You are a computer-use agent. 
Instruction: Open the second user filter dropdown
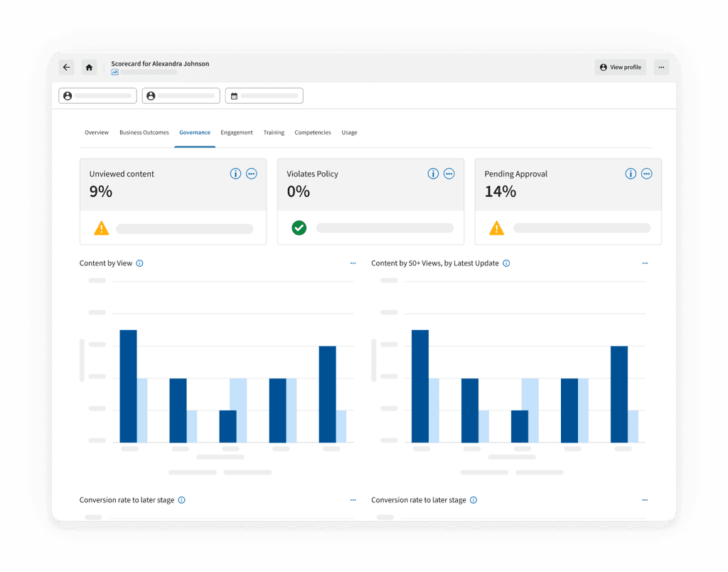point(181,96)
